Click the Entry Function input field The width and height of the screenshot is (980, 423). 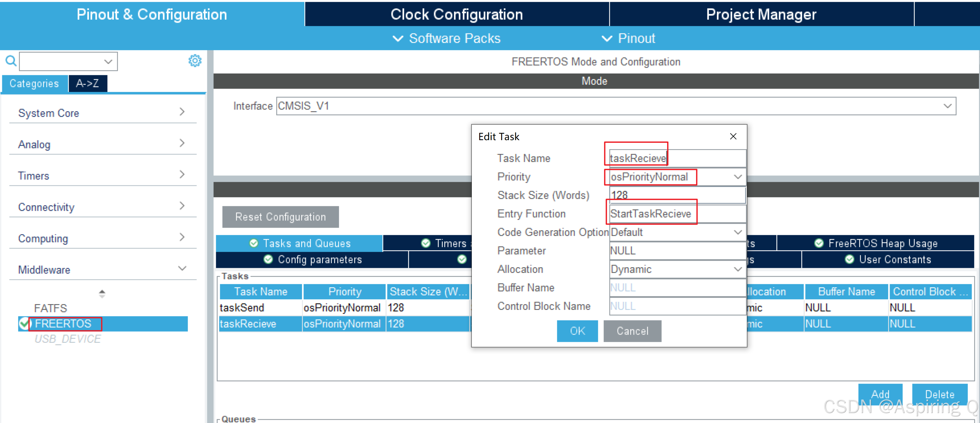[x=677, y=214]
